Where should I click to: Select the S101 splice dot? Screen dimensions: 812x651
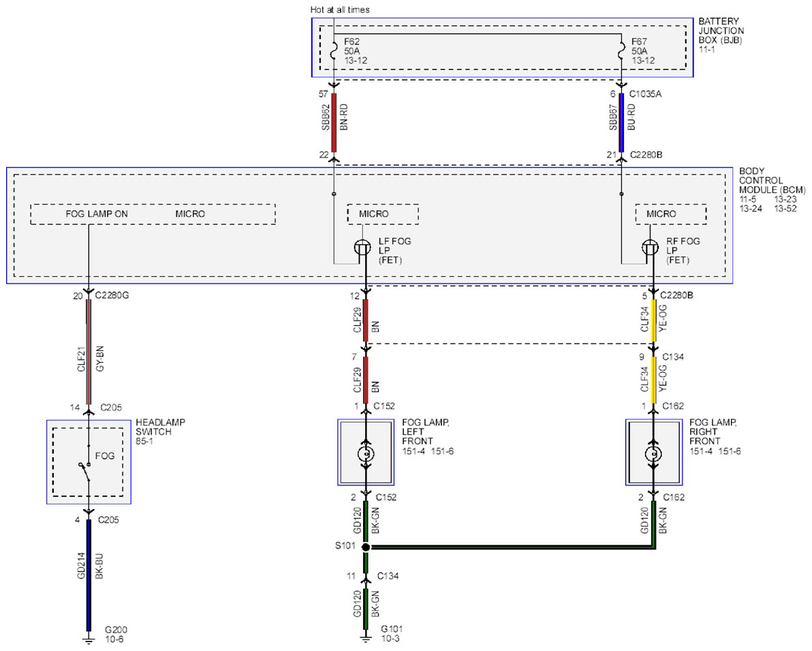[x=366, y=547]
